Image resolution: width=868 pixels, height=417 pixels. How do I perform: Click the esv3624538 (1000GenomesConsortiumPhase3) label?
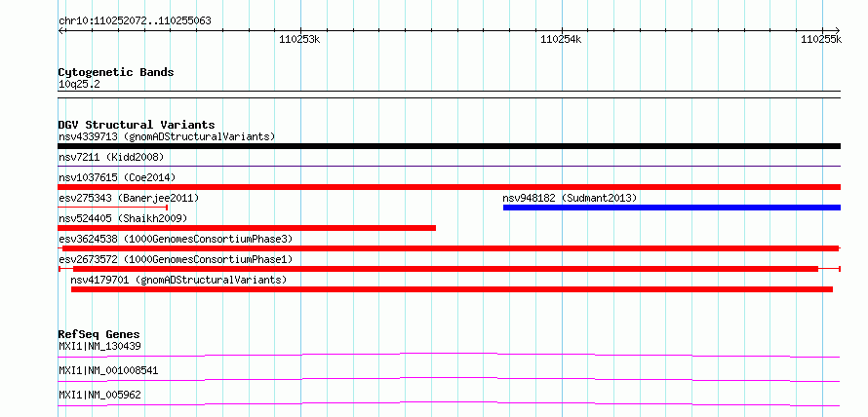coord(176,239)
